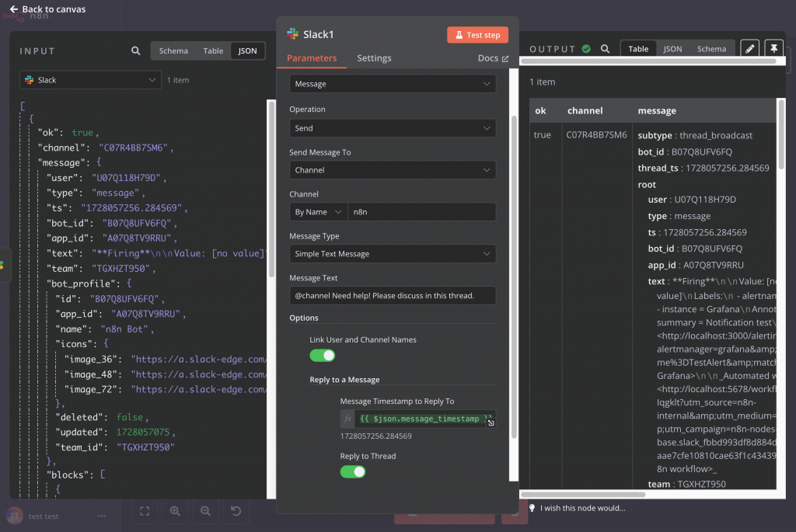This screenshot has width=796, height=532.
Task: Click the fx expression icon
Action: point(347,419)
